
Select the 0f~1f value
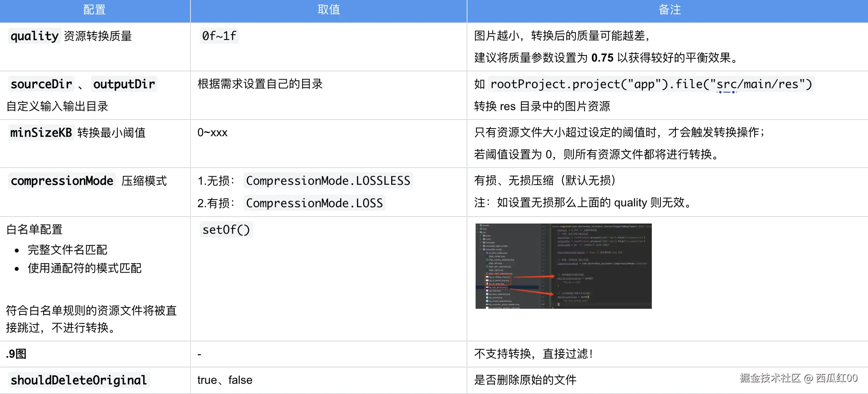coord(219,36)
